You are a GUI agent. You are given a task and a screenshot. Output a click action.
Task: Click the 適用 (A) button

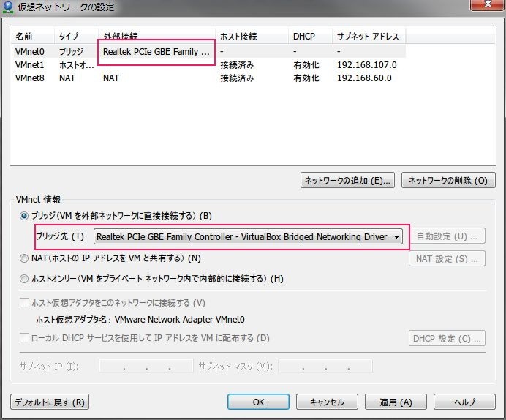396,402
